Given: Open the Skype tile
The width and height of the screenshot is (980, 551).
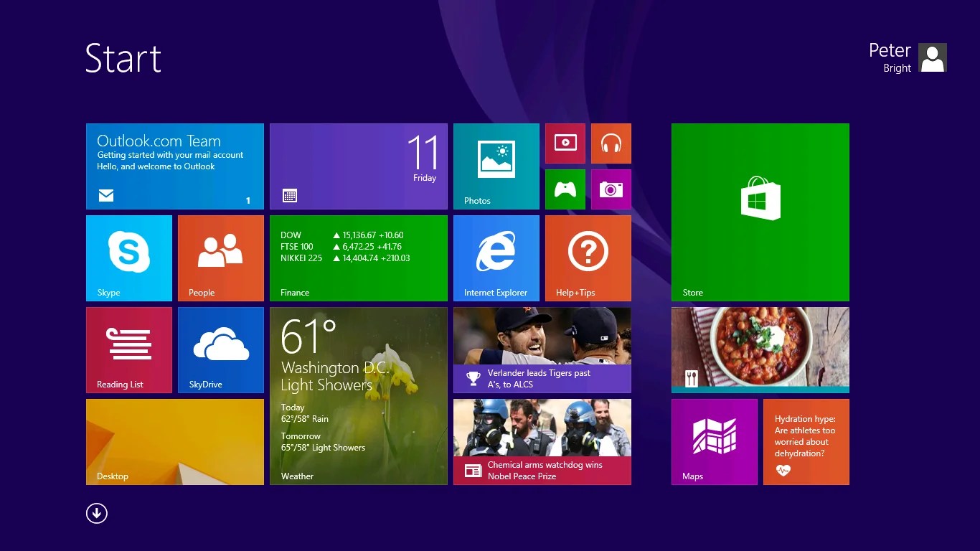Looking at the screenshot, I should [129, 258].
